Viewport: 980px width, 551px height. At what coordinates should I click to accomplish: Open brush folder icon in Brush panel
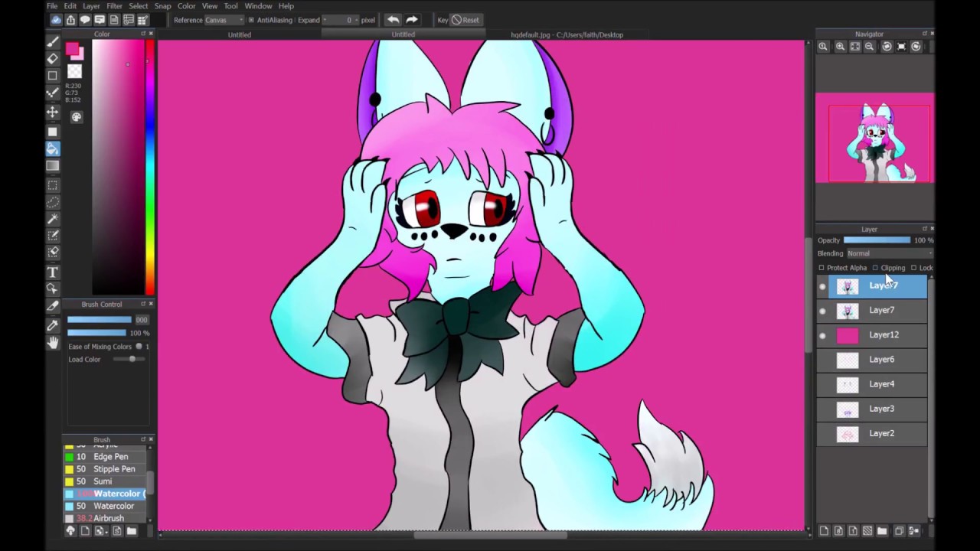point(132,530)
